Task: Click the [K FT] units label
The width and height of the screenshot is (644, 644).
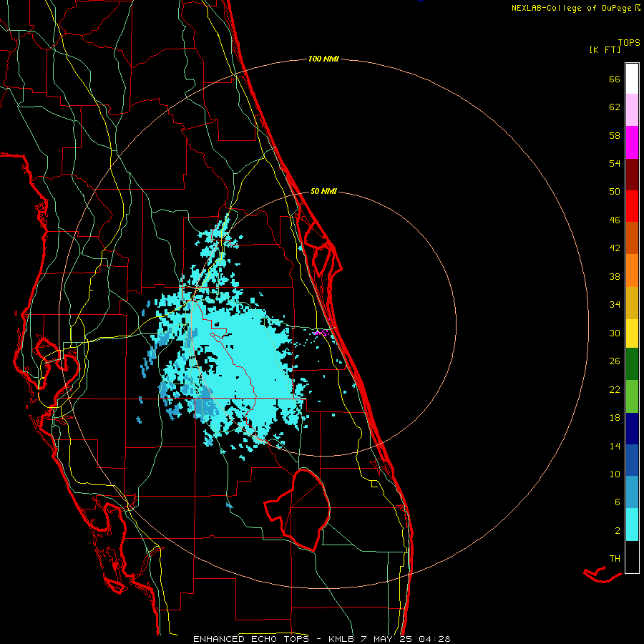Action: click(605, 49)
